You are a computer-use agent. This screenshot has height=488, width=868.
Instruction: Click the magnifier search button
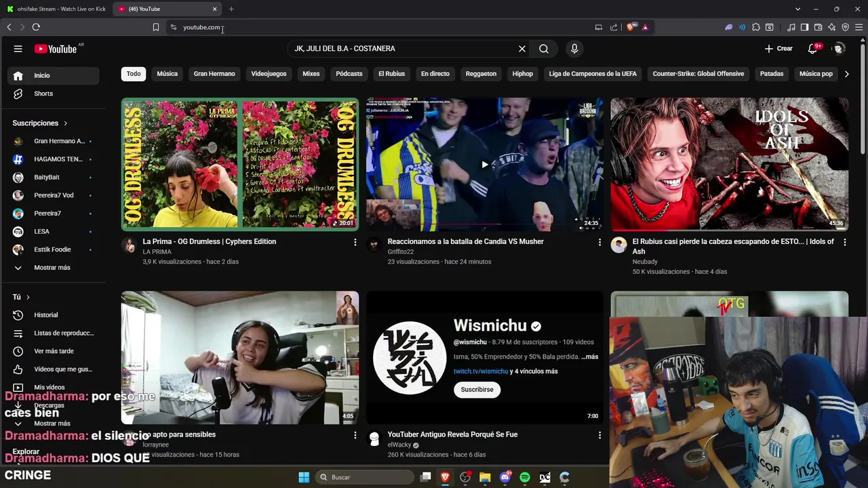pyautogui.click(x=544, y=49)
